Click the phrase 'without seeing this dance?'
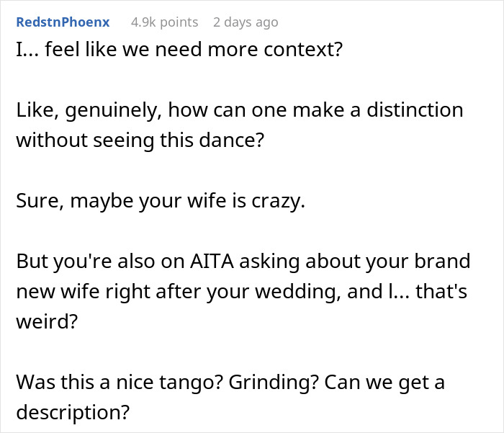Image resolution: width=504 pixels, height=433 pixels. [x=140, y=140]
